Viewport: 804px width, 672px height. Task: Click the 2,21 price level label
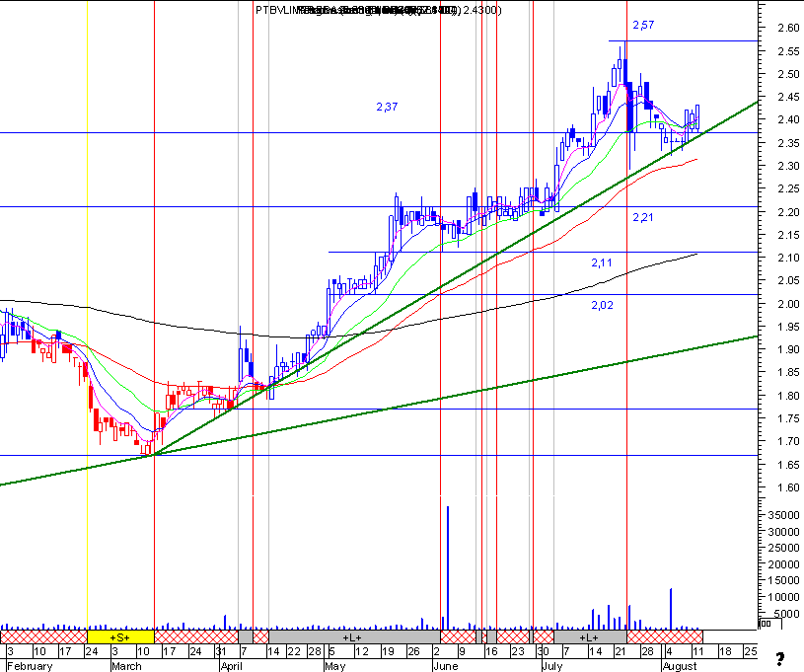643,217
